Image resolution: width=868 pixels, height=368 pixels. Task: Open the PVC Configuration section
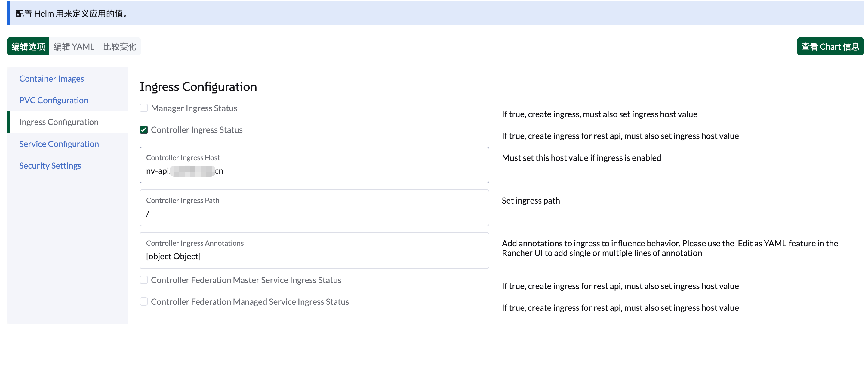coord(54,100)
